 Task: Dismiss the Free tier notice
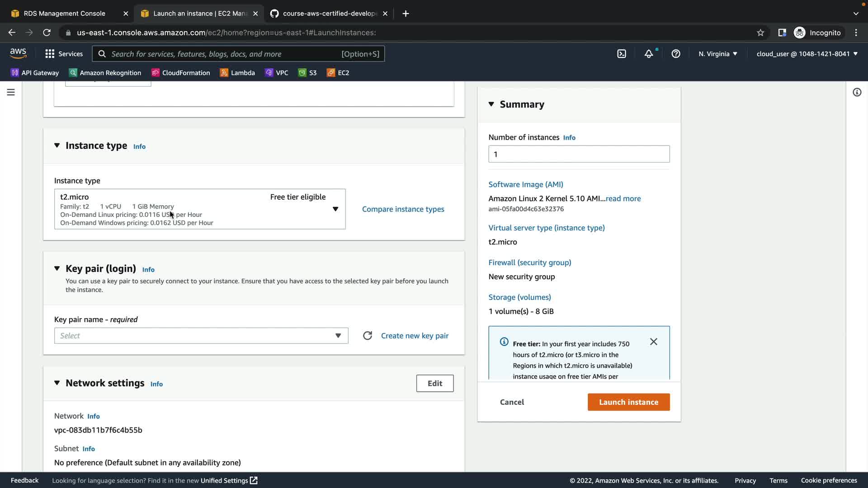click(653, 342)
